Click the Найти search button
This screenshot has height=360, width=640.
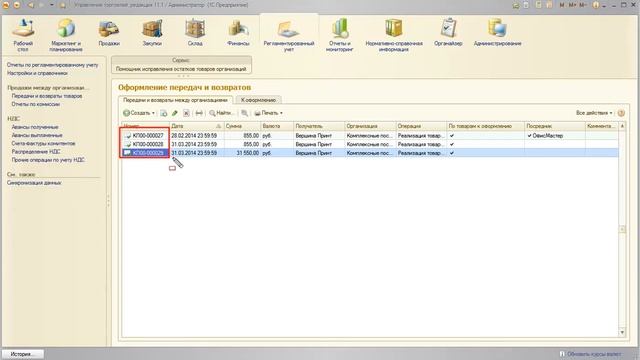(x=221, y=113)
